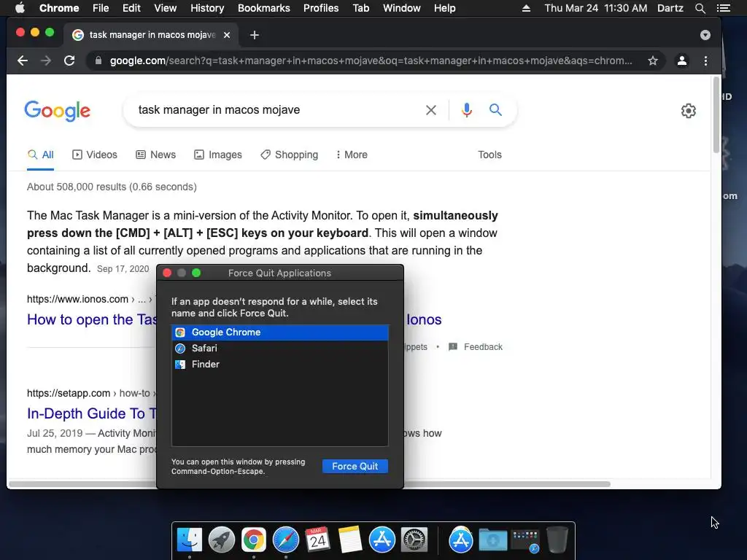Open the Downloads folder in the Dock

coord(492,540)
